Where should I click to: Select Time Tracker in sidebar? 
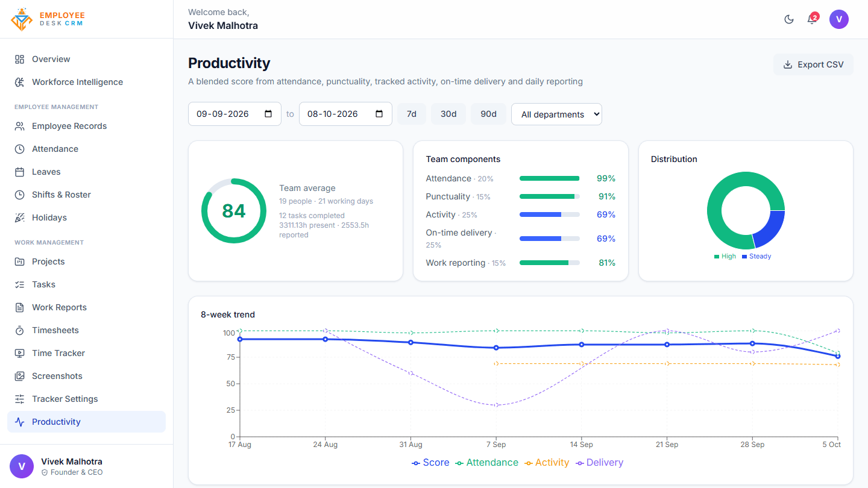point(86,353)
